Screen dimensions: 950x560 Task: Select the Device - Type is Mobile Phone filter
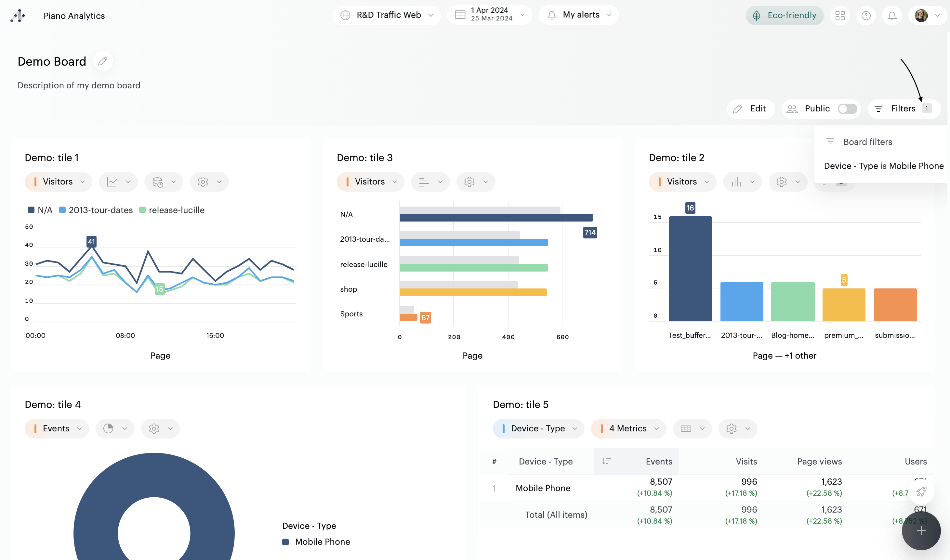click(x=883, y=166)
